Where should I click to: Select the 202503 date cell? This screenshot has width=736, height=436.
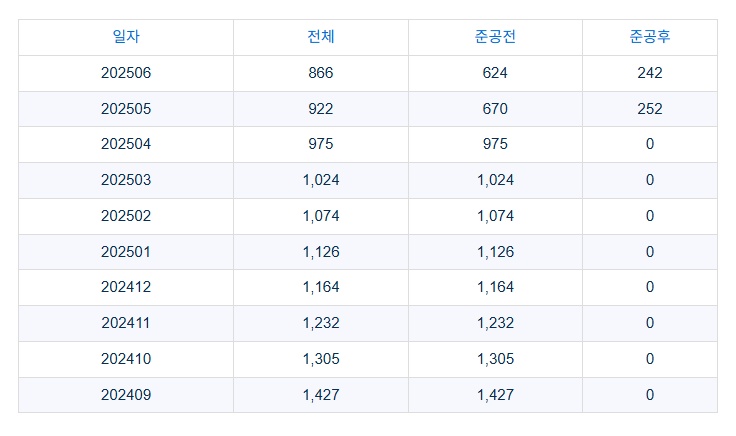point(126,180)
